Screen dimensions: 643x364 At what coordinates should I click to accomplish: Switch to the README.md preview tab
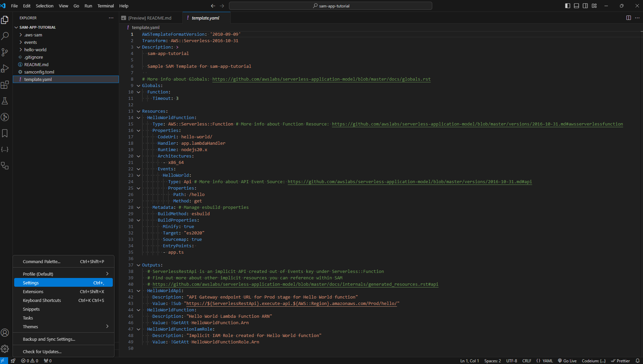150,18
